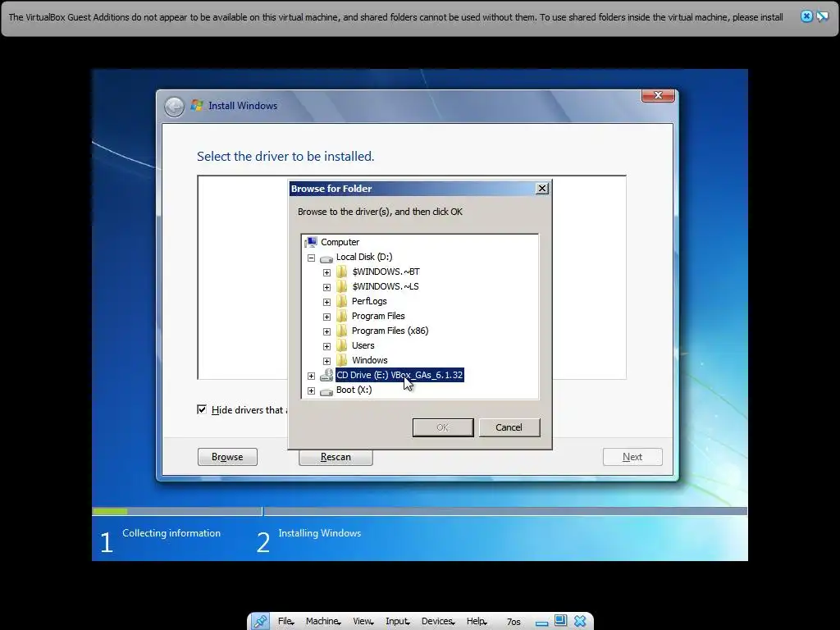Open the File menu in the mini toolbar

[x=285, y=622]
